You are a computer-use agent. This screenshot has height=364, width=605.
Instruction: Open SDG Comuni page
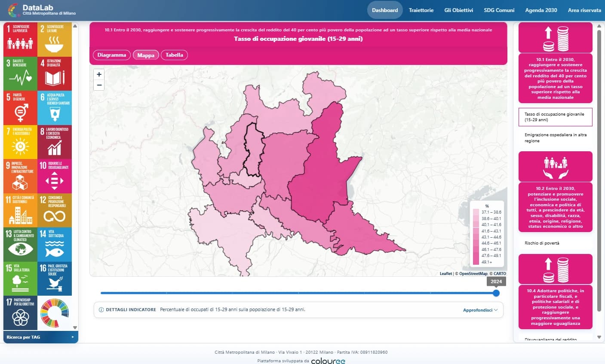(499, 10)
